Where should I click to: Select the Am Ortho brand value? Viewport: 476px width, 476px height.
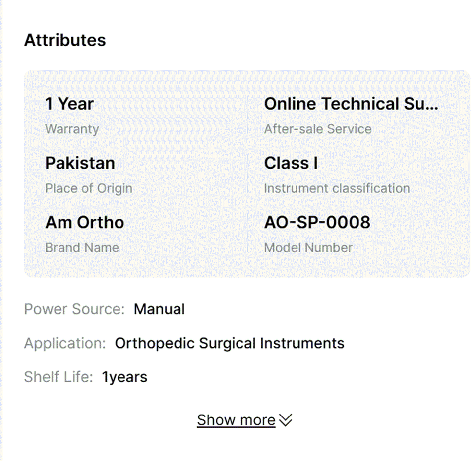coord(84,222)
